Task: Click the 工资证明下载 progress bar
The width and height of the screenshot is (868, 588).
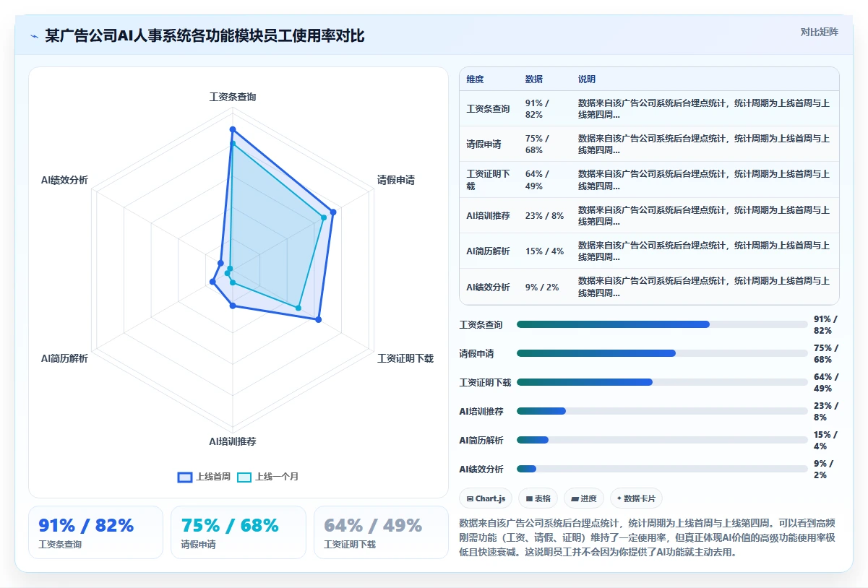Action: 662,382
